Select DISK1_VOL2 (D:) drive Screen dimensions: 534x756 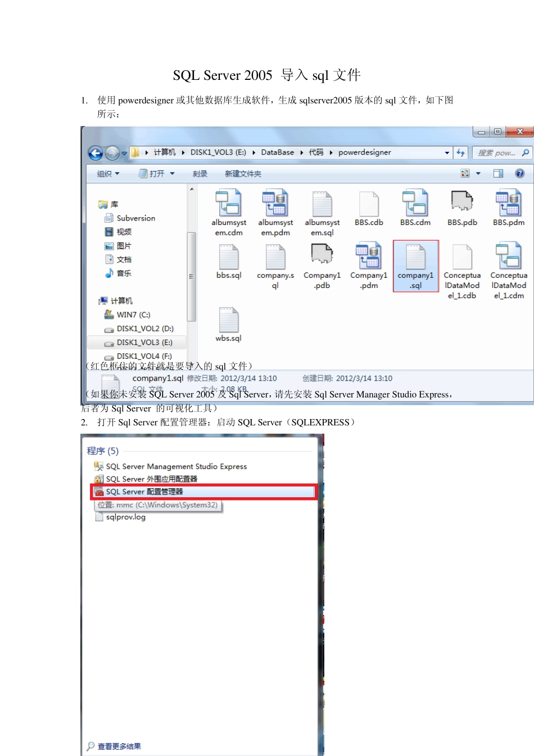[x=139, y=328]
